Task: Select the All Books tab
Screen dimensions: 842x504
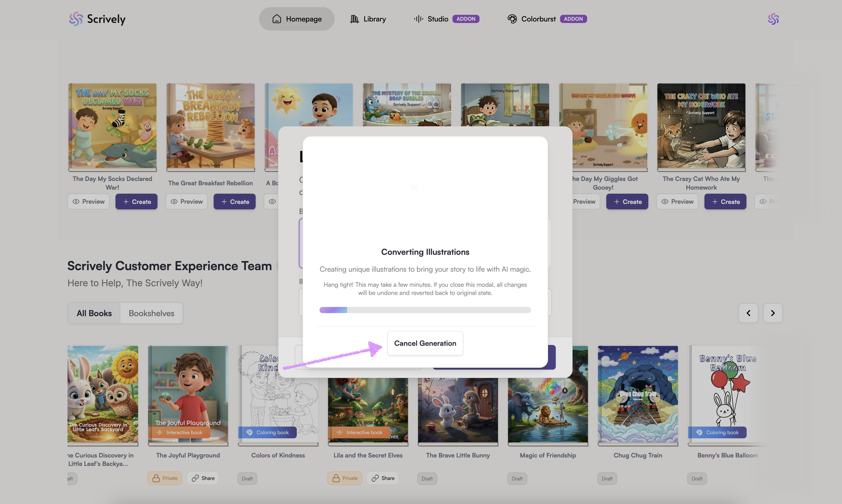Action: (x=94, y=313)
